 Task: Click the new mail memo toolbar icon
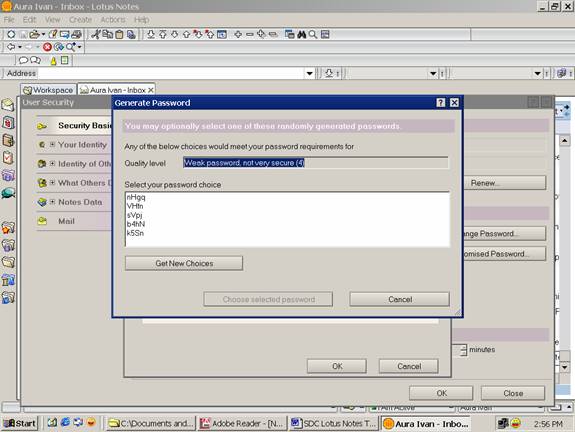tap(64, 34)
